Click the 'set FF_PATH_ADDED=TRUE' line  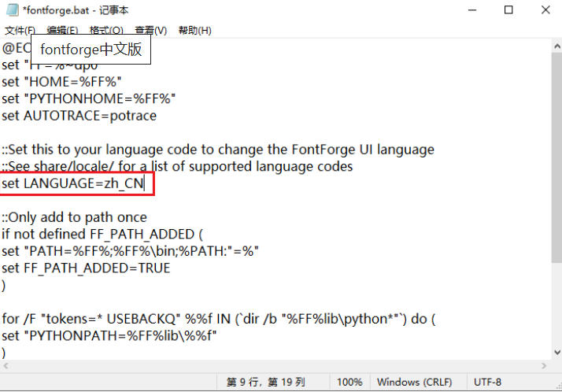click(x=86, y=268)
